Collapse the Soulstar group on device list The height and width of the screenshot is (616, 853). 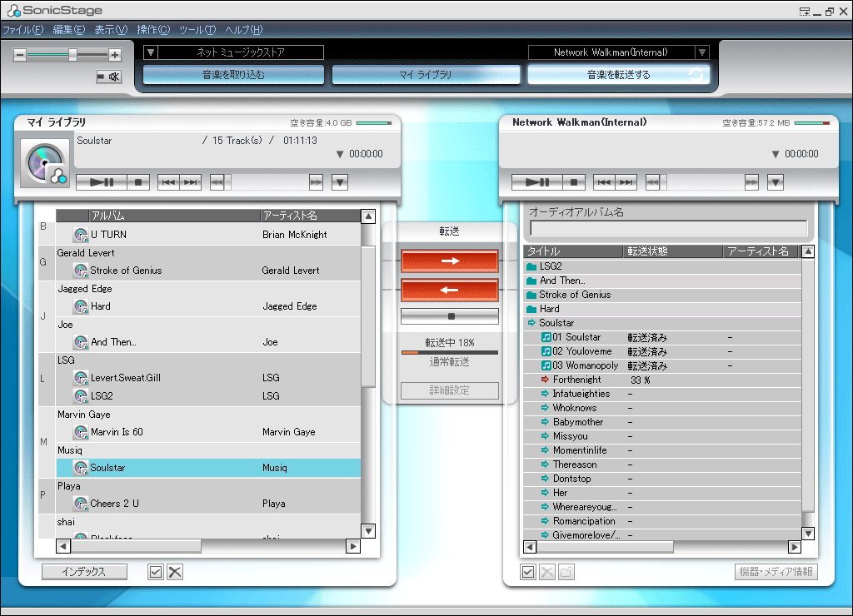tap(531, 323)
